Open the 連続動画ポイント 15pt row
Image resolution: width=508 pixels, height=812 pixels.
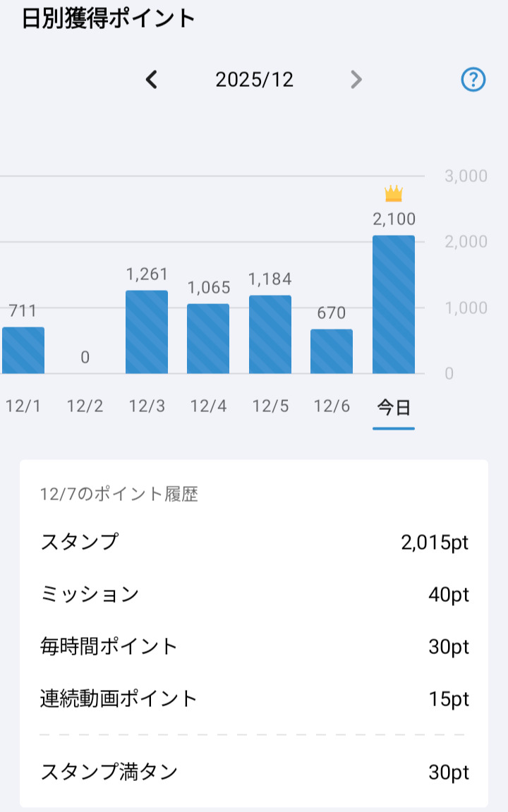click(x=254, y=699)
